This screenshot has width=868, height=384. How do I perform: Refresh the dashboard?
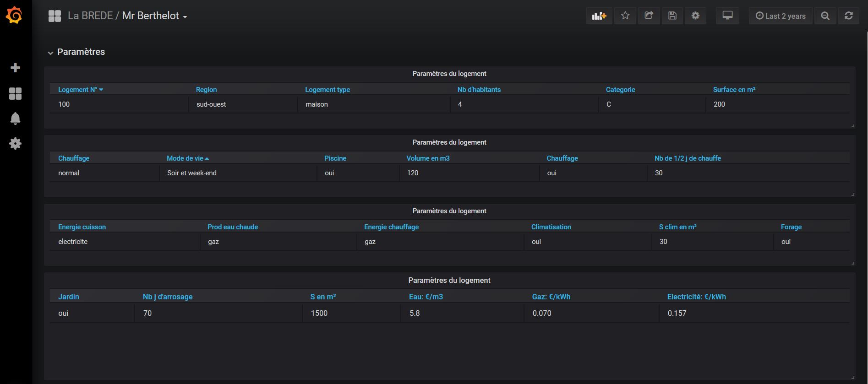click(848, 16)
